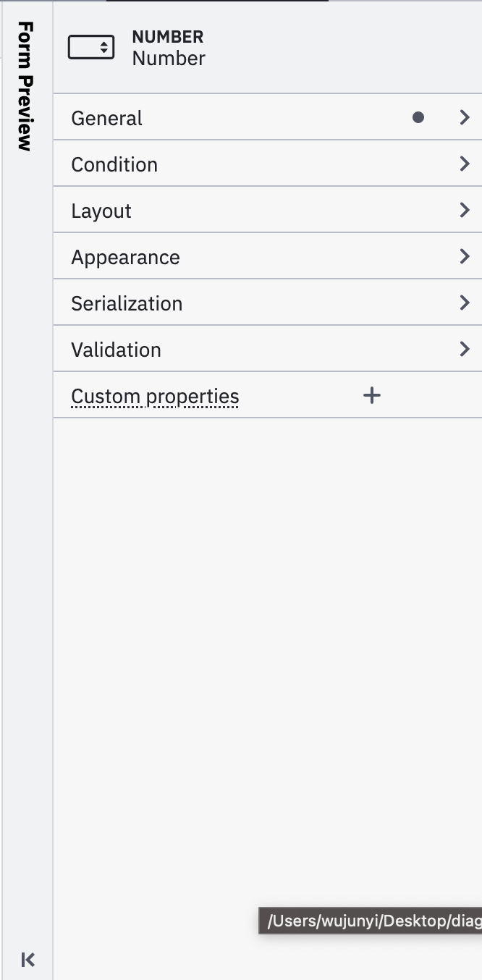Switch to the Form Preview vertical tab
The image size is (482, 980).
click(x=26, y=86)
